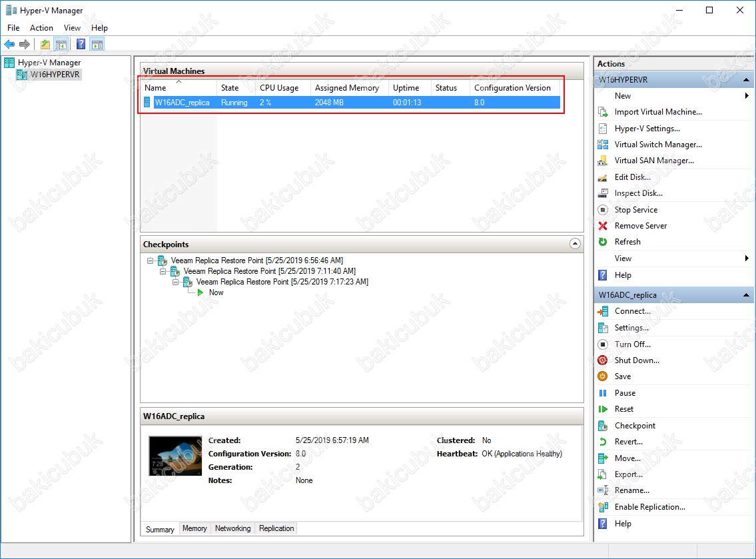Click the Forward arrow toolbar icon
The image size is (756, 559).
25,45
